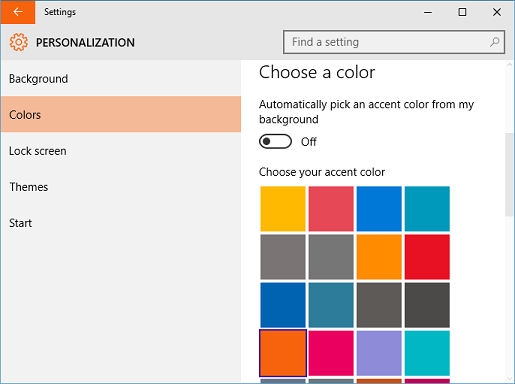Click the search magnifier icon
Image resolution: width=515 pixels, height=384 pixels.
click(495, 42)
